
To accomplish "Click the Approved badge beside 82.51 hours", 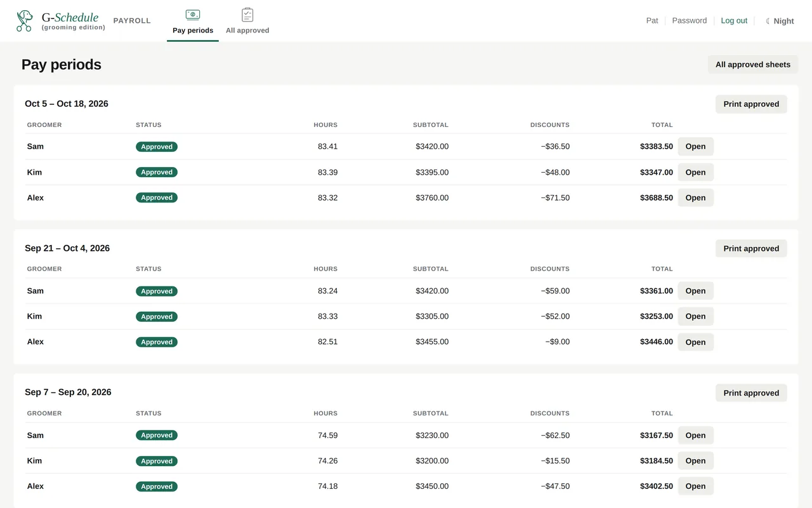I will click(x=157, y=342).
